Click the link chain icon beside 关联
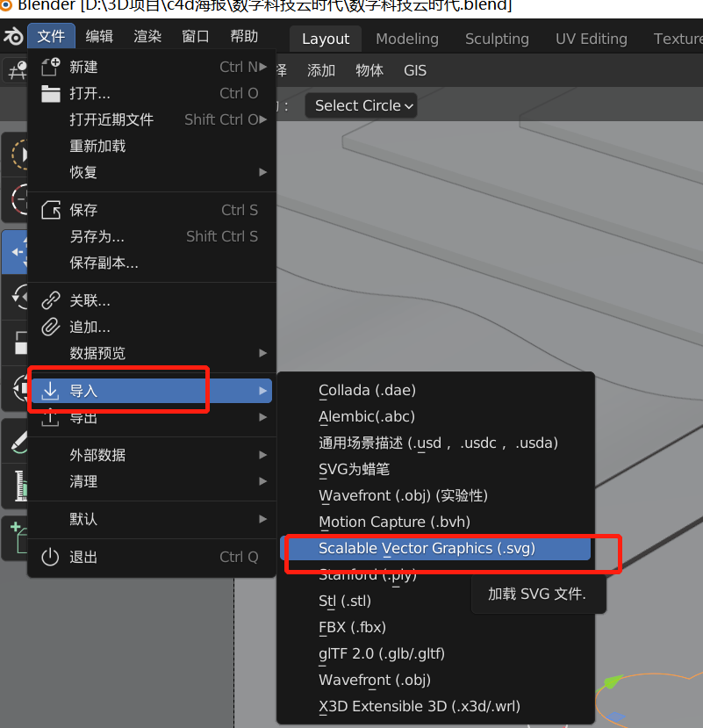The image size is (703, 728). coord(50,300)
